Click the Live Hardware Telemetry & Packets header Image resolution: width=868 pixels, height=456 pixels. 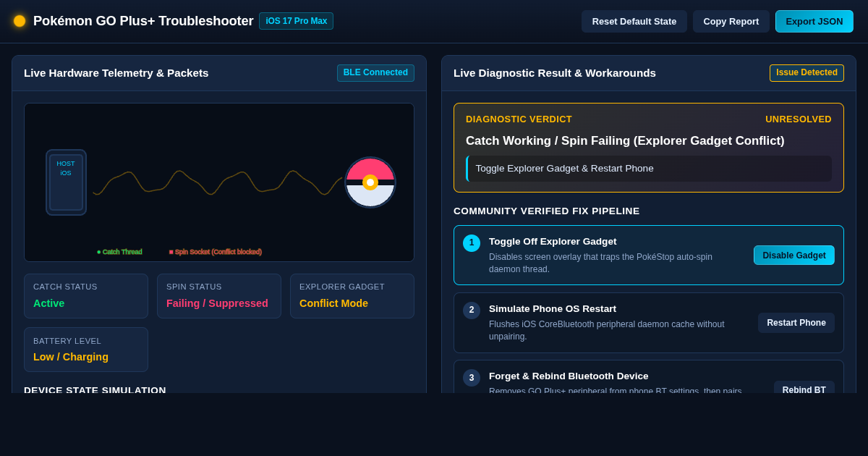coord(116,73)
